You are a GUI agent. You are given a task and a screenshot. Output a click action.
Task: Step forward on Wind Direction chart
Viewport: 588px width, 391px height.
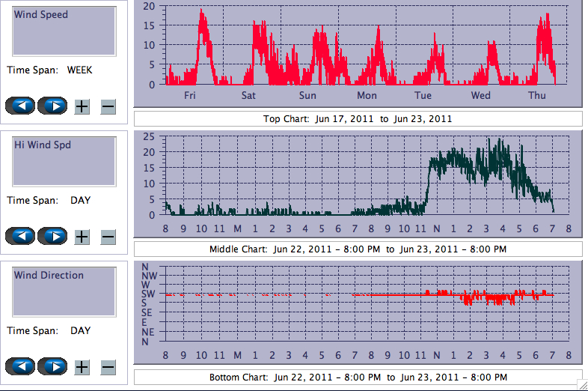52,367
